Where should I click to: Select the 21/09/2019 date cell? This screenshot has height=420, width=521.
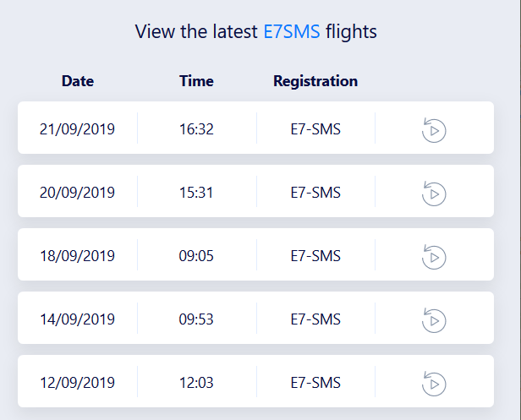tap(78, 129)
